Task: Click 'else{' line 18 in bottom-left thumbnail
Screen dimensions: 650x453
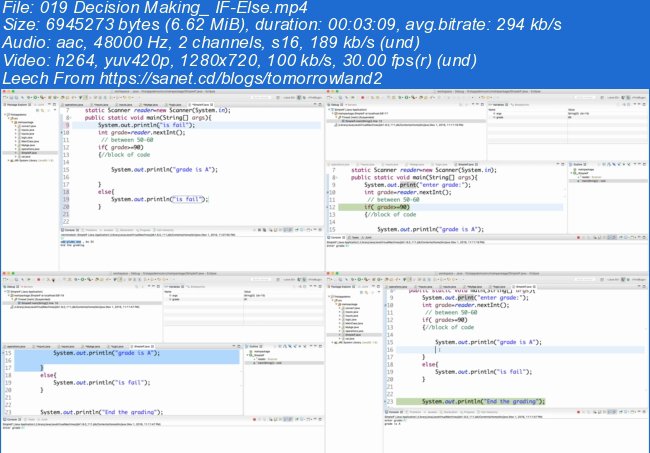Action: coord(48,375)
